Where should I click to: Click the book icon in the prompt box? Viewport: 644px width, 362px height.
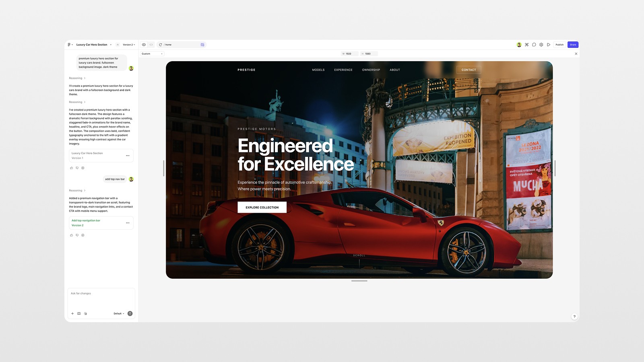tap(79, 313)
